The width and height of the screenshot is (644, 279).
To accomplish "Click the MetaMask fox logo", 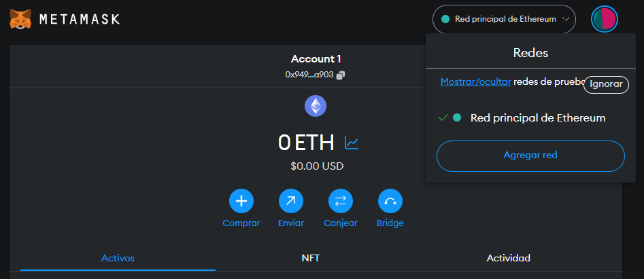I will (x=20, y=18).
